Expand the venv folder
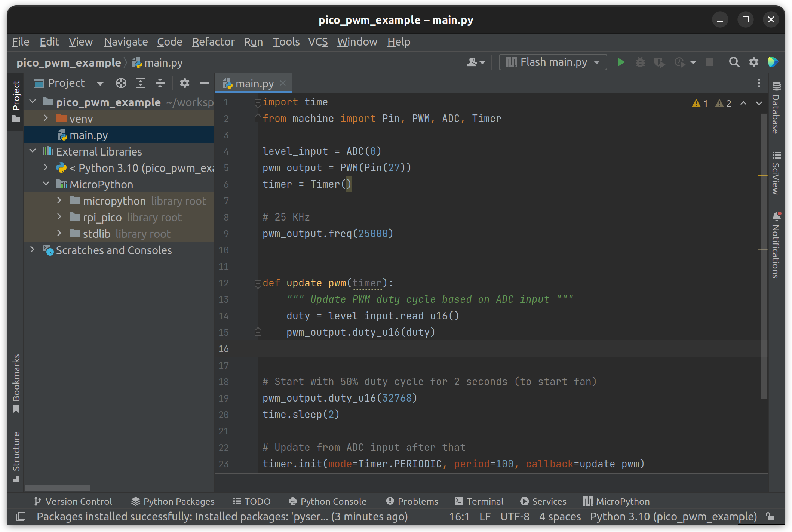Screen dimensions: 792x532 click(46, 119)
